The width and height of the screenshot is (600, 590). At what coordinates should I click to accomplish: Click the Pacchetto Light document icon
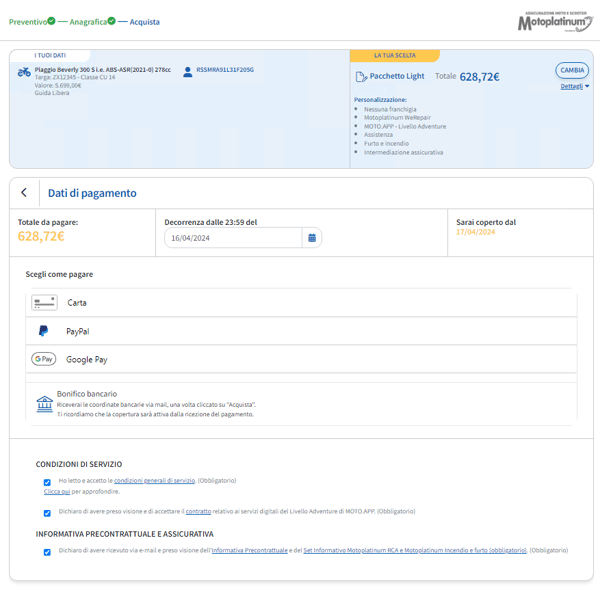(x=361, y=77)
